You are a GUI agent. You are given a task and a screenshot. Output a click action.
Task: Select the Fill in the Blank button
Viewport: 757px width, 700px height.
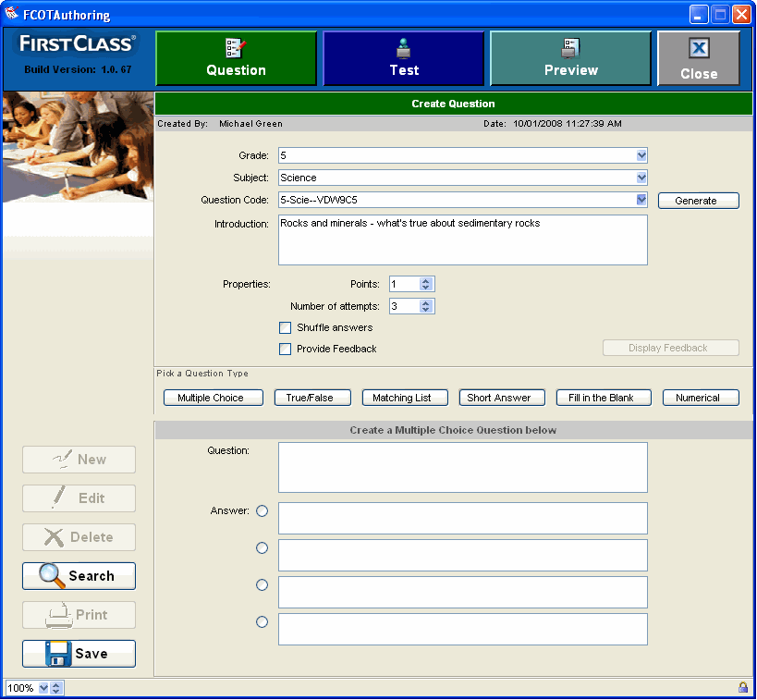coord(604,398)
